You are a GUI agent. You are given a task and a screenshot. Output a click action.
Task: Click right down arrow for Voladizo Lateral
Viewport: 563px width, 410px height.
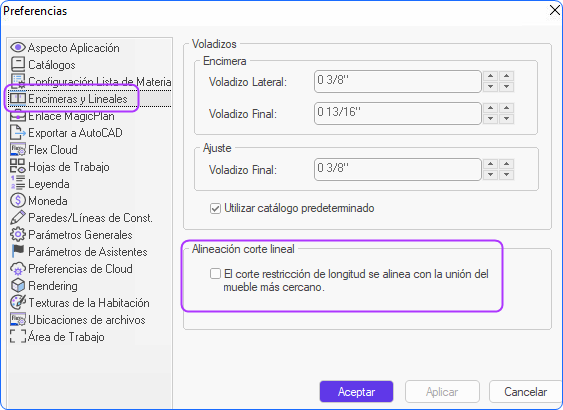pos(507,87)
